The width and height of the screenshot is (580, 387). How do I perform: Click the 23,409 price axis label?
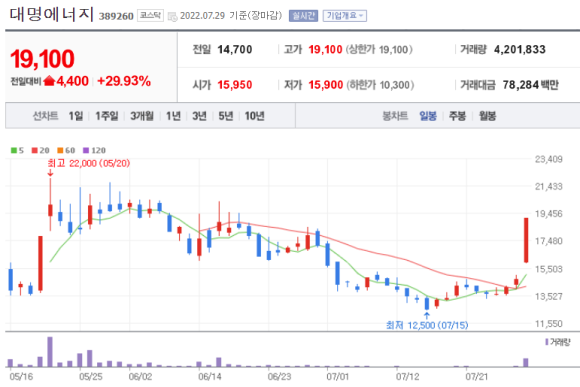pos(549,159)
